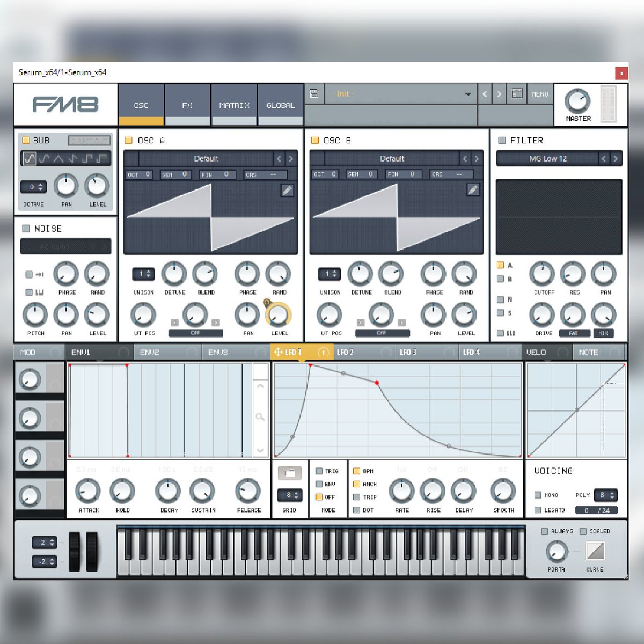Click the OSC A LEVEL knob
This screenshot has width=644, height=644.
[279, 315]
